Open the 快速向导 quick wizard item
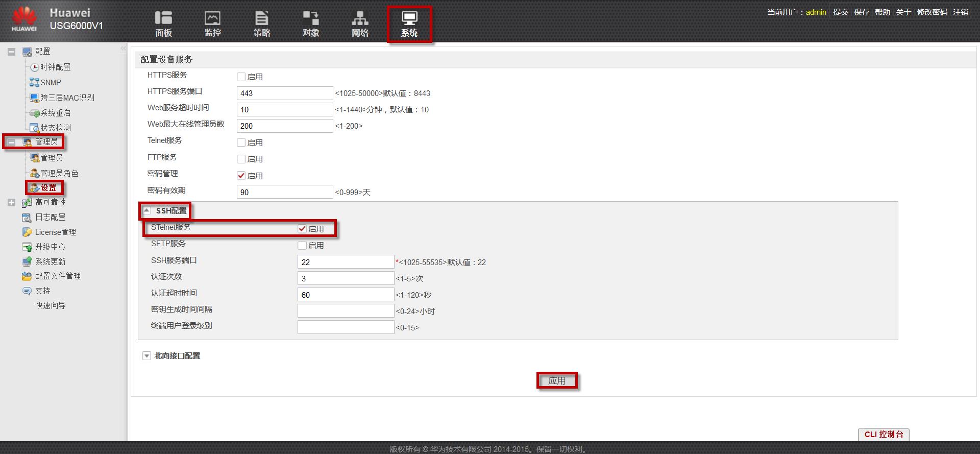 51,305
